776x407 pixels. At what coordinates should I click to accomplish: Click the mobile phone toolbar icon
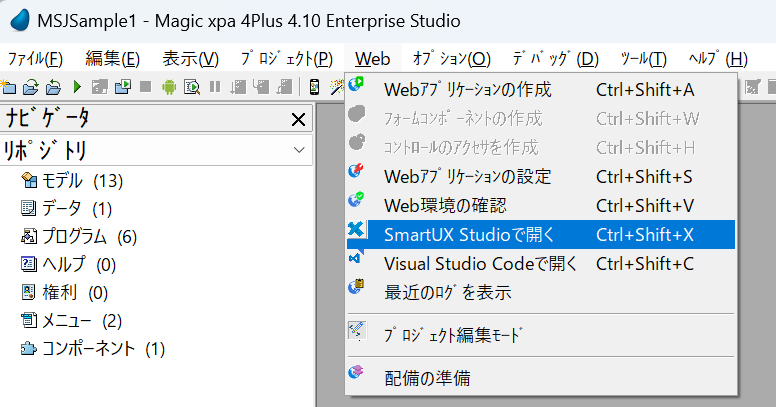coord(313,87)
